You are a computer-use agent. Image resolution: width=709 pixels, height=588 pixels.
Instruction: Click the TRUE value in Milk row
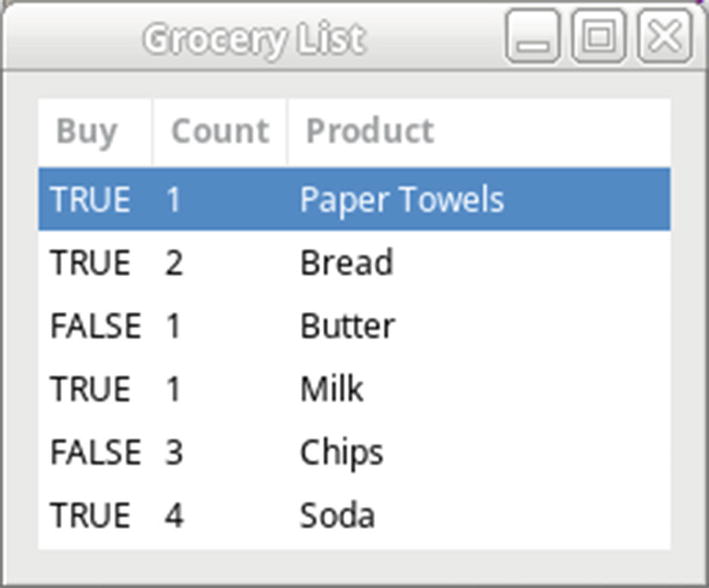(x=90, y=389)
